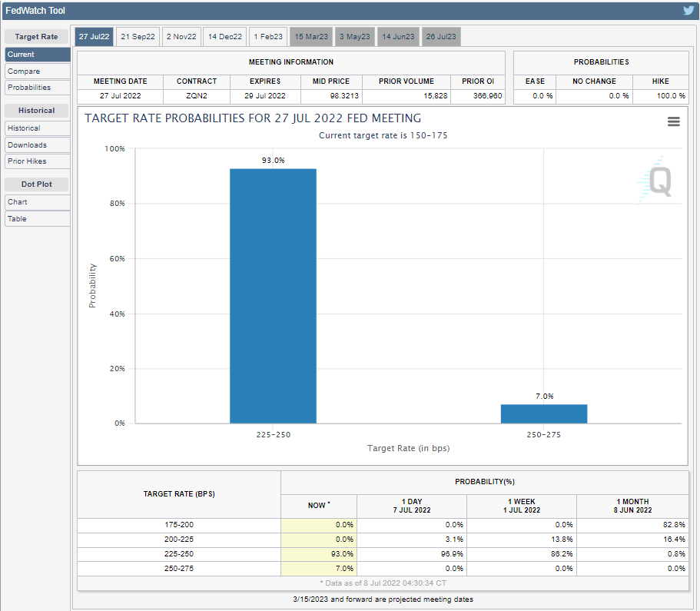The height and width of the screenshot is (611, 700).
Task: Open the Historical sidebar item
Action: click(37, 128)
